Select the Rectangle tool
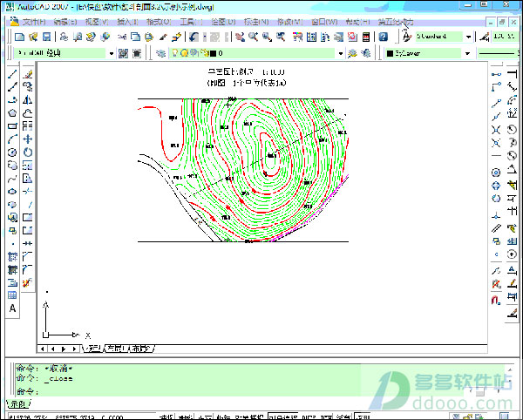This screenshot has width=523, height=420. [12, 126]
